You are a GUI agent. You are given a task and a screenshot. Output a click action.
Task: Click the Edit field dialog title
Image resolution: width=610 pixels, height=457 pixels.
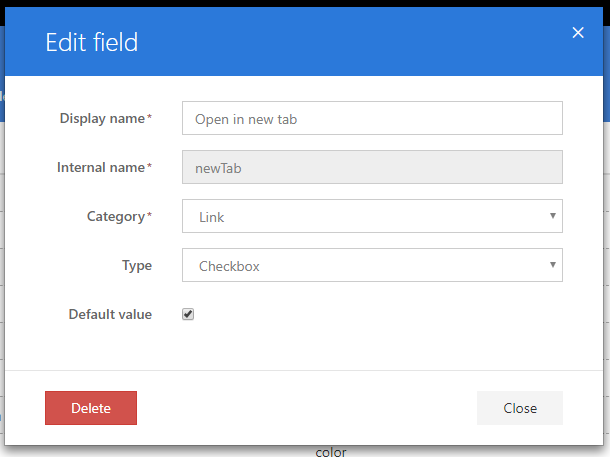[92, 42]
